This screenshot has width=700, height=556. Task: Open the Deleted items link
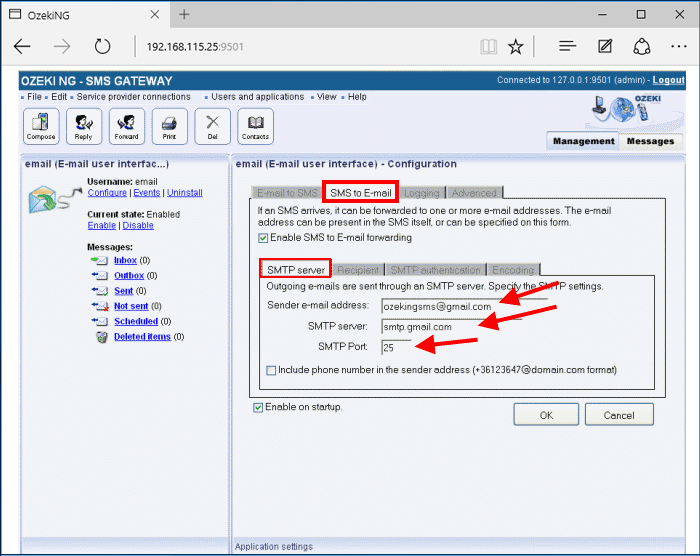click(142, 336)
